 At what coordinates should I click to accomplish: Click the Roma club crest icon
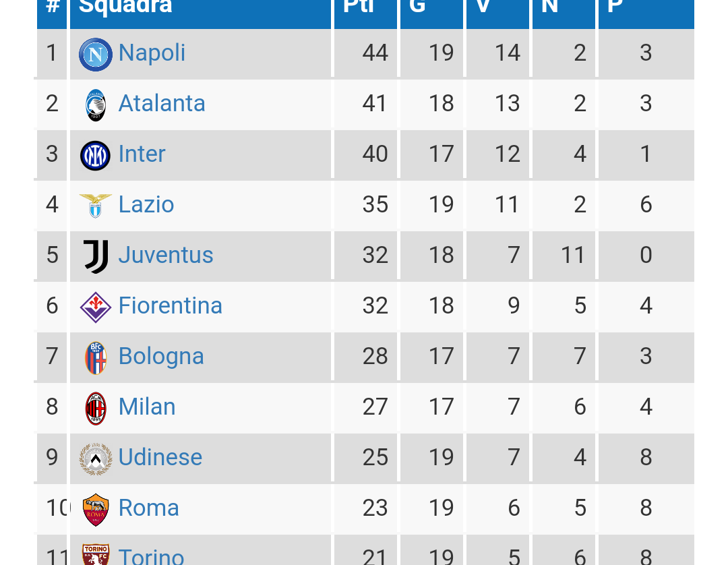tap(96, 509)
